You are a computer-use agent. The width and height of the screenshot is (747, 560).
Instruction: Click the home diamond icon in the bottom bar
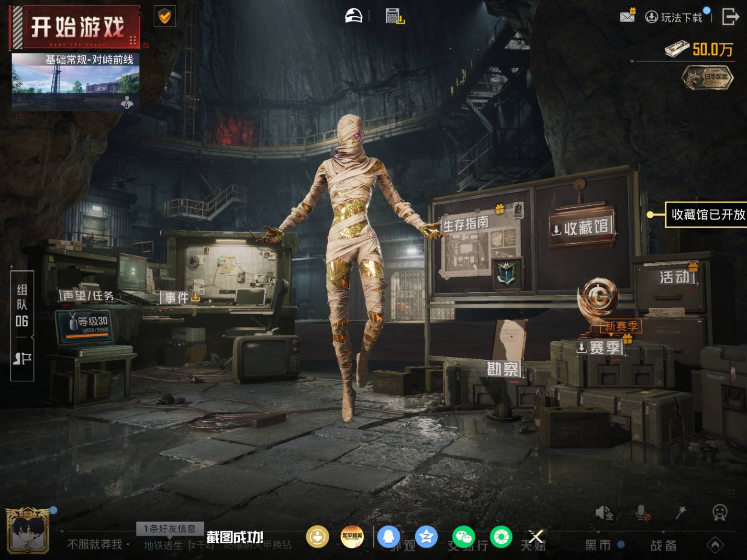715,545
